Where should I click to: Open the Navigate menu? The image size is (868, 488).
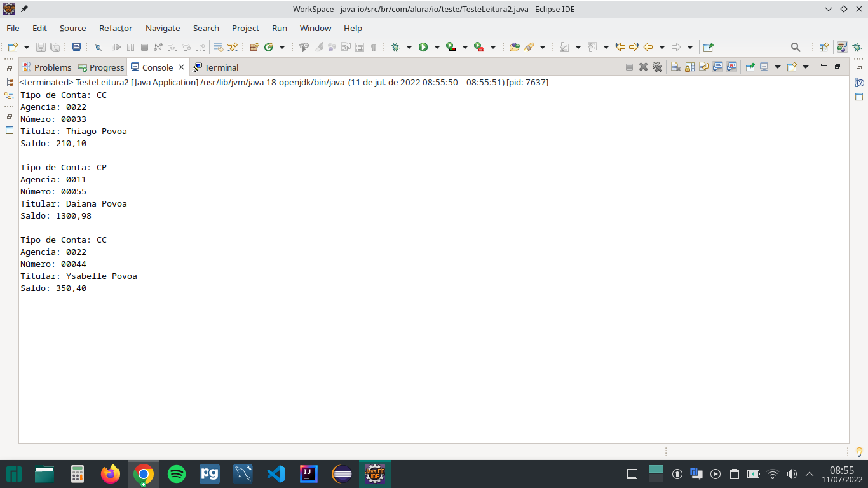click(x=163, y=28)
